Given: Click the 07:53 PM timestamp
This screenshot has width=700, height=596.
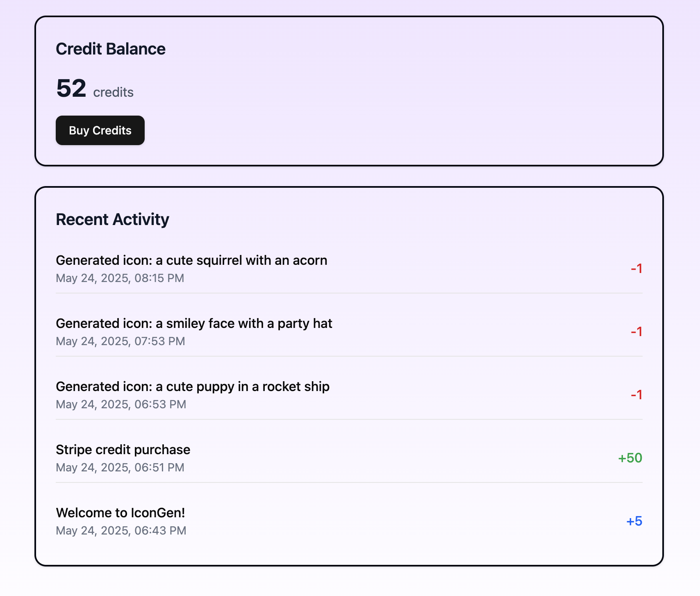Looking at the screenshot, I should click(120, 341).
